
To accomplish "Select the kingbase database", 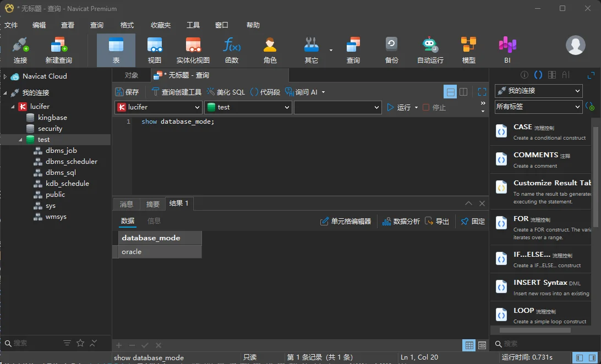I will pyautogui.click(x=52, y=118).
